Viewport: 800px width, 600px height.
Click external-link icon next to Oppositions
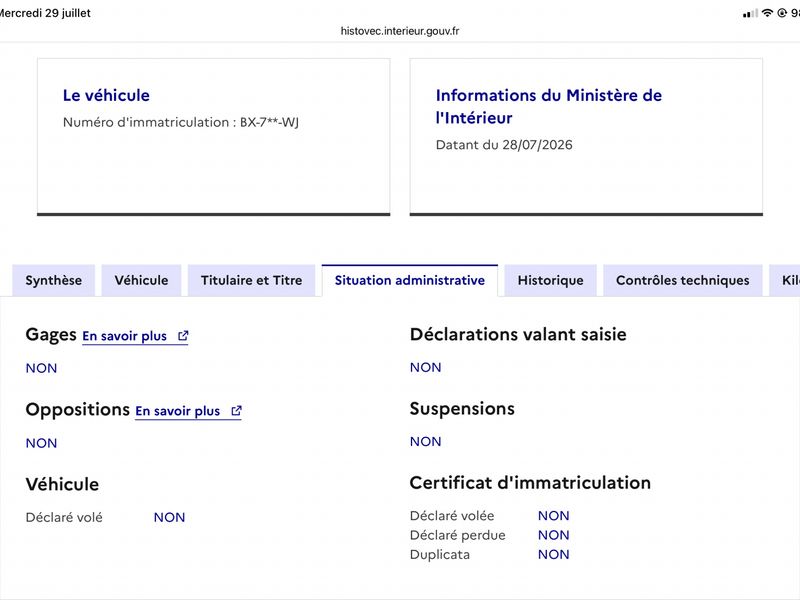click(x=236, y=411)
